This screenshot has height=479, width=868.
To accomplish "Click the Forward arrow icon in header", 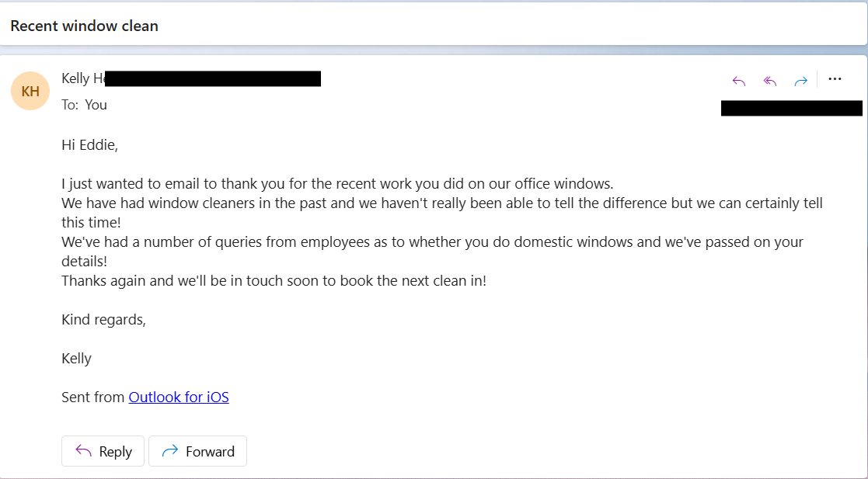I will click(801, 81).
